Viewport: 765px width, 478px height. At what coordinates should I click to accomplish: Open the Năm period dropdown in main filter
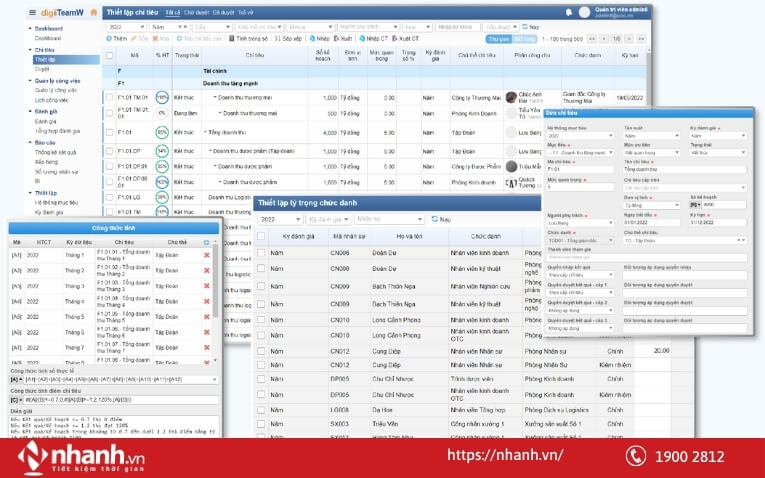(x=169, y=27)
